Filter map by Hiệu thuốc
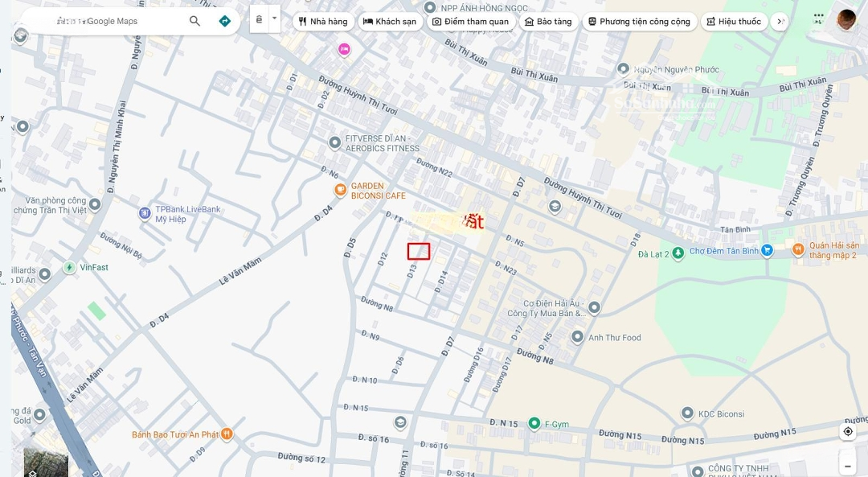Viewport: 868px width, 477px height. [x=733, y=22]
